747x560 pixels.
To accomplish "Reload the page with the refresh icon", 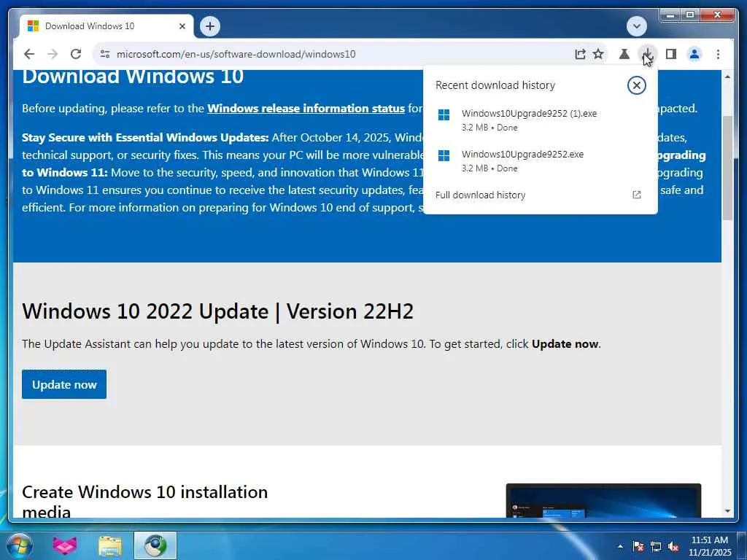I will click(76, 54).
